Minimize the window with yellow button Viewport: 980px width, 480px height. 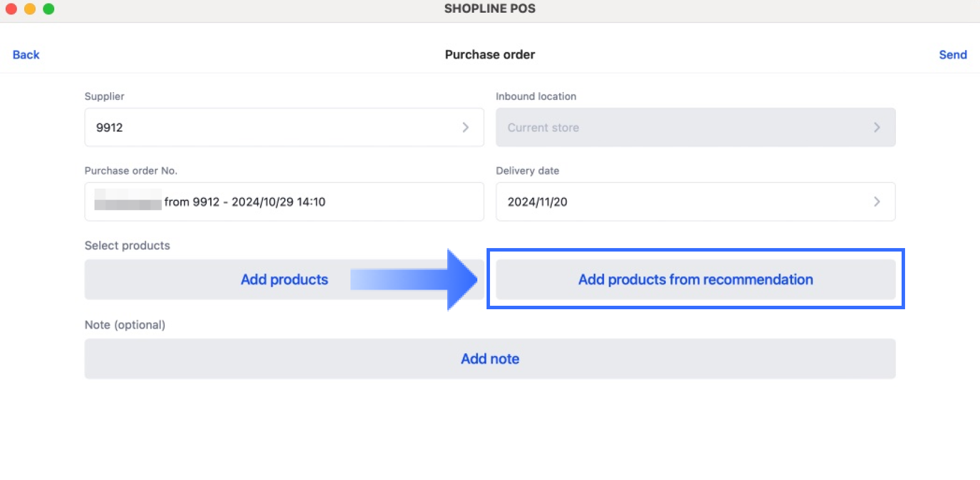(30, 9)
